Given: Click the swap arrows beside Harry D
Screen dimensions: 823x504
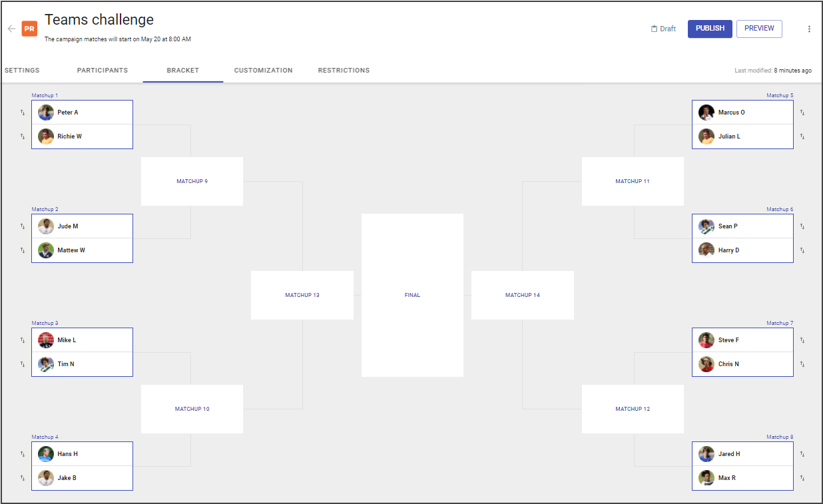Looking at the screenshot, I should pyautogui.click(x=802, y=250).
